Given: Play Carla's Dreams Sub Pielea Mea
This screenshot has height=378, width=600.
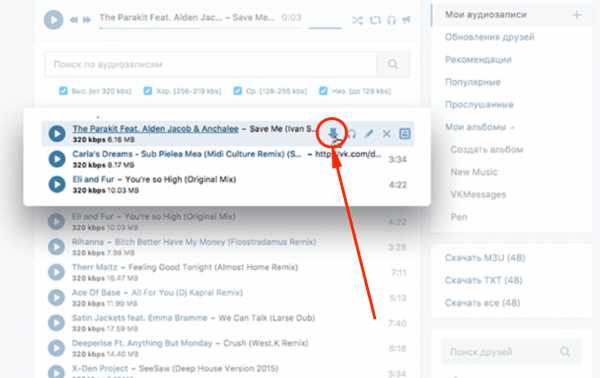Looking at the screenshot, I should pyautogui.click(x=57, y=159).
